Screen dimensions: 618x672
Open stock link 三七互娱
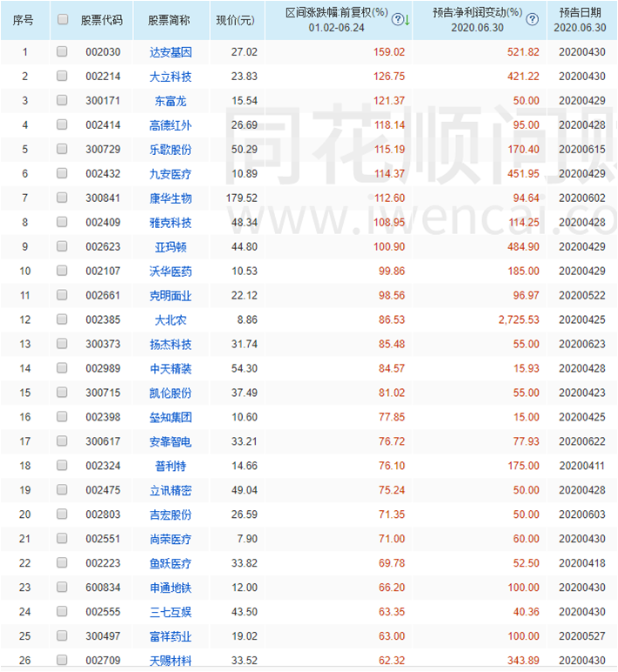click(171, 612)
